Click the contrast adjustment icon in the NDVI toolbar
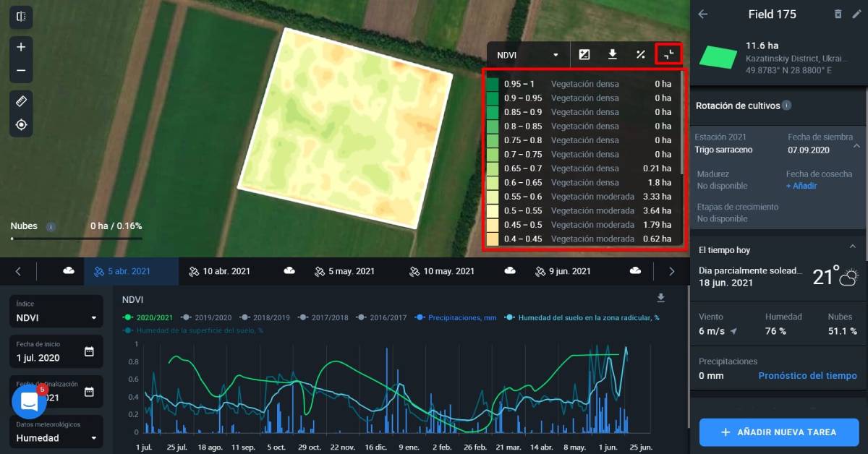 pos(584,53)
